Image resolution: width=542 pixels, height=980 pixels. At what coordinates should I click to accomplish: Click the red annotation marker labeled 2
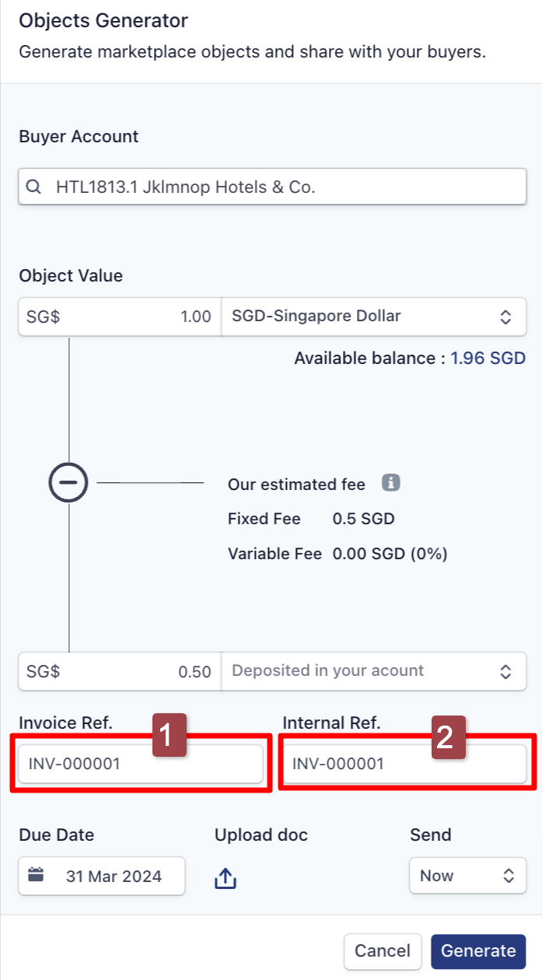(x=445, y=736)
